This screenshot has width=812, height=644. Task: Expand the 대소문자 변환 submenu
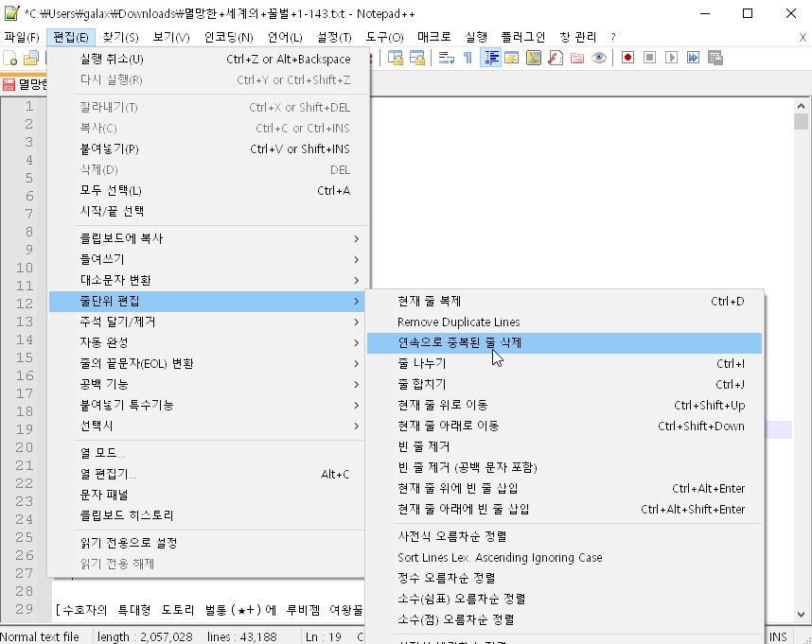click(207, 280)
